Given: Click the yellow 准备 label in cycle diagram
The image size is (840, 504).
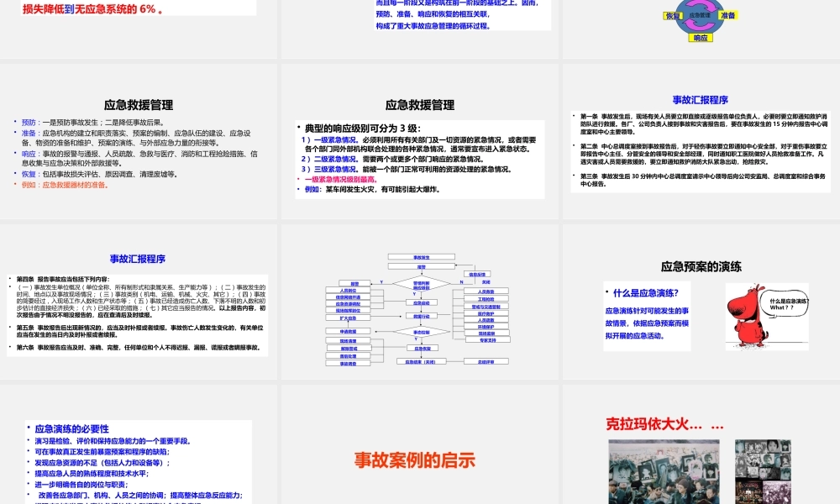Looking at the screenshot, I should [728, 15].
